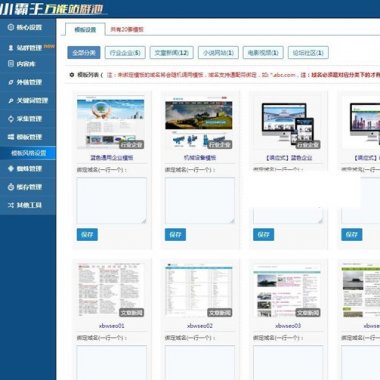Viewport: 380px width, 380px height.
Task: Open the 蓝色通用企业模板 preview thumbnail
Action: (111, 122)
